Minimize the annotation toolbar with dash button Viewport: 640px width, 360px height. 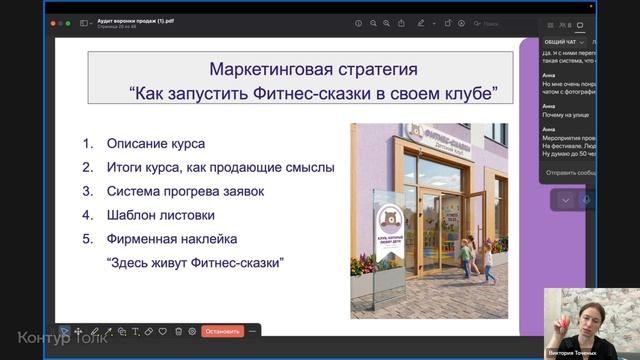click(x=252, y=331)
